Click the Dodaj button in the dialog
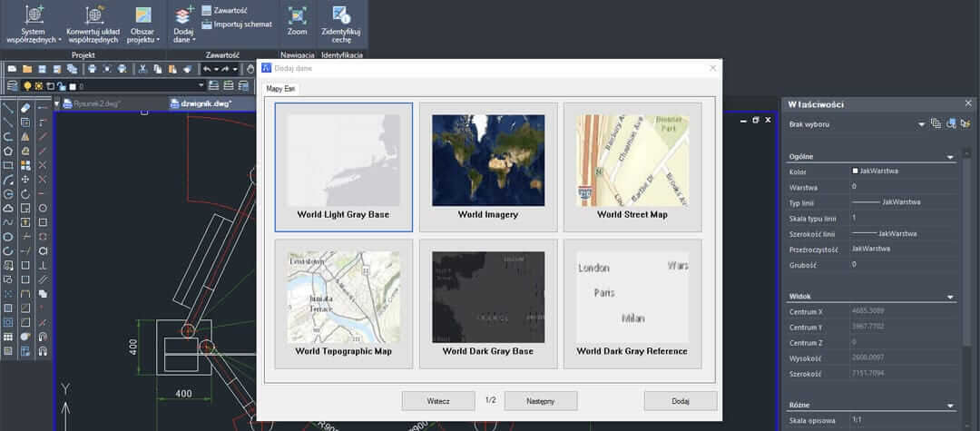Screen dimensions: 980x431 681,400
